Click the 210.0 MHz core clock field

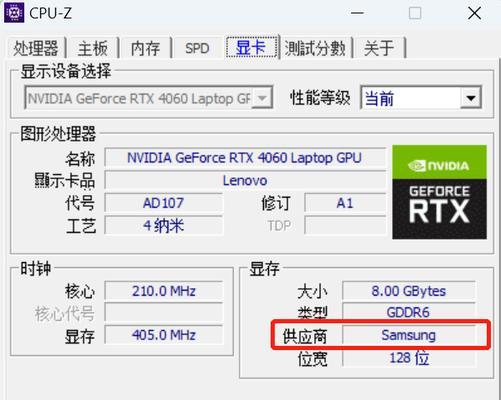(x=163, y=291)
